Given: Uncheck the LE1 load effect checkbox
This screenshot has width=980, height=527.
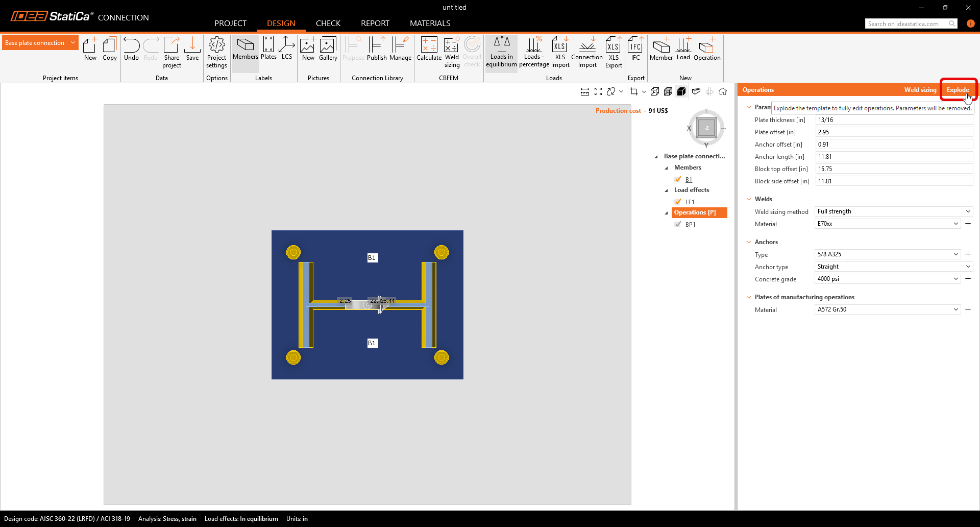Looking at the screenshot, I should 678,202.
